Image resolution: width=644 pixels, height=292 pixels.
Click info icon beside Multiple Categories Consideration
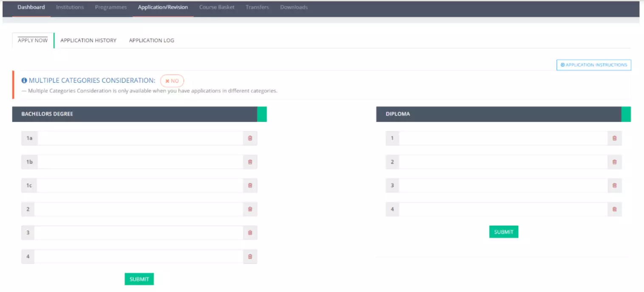pyautogui.click(x=24, y=81)
